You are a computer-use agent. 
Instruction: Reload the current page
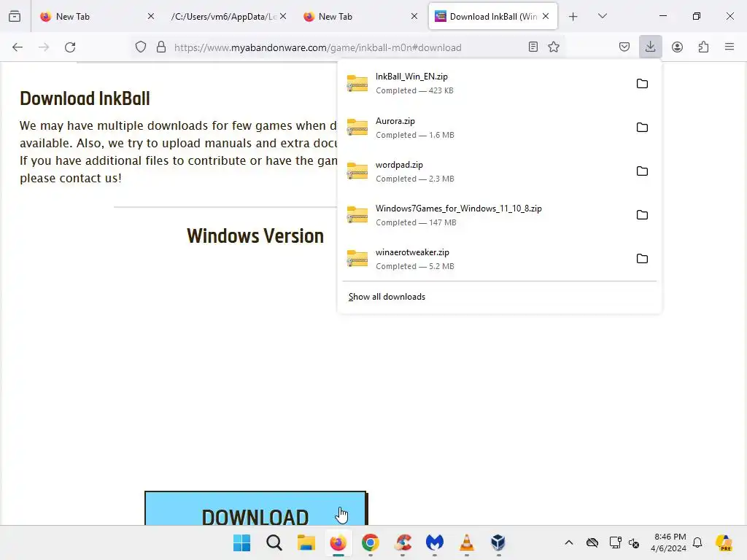(x=70, y=47)
